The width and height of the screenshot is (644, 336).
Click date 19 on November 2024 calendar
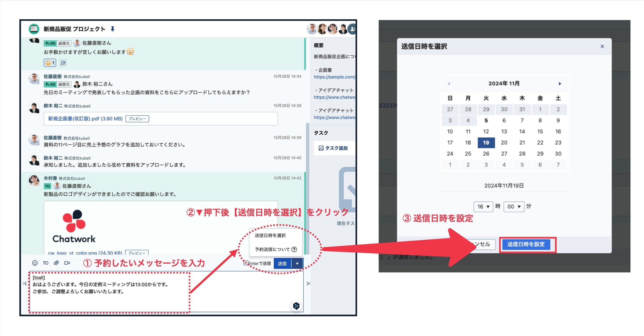click(486, 142)
